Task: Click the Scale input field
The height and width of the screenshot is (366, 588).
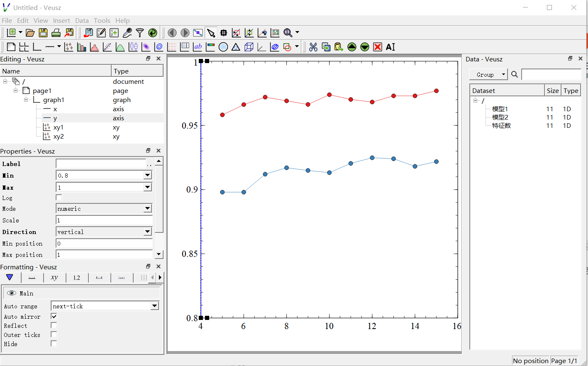Action: (104, 220)
